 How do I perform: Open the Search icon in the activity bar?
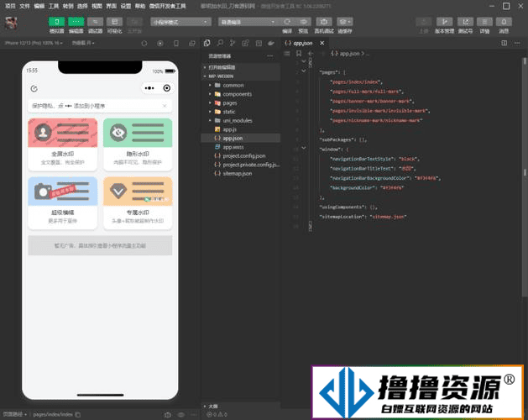pyautogui.click(x=220, y=43)
